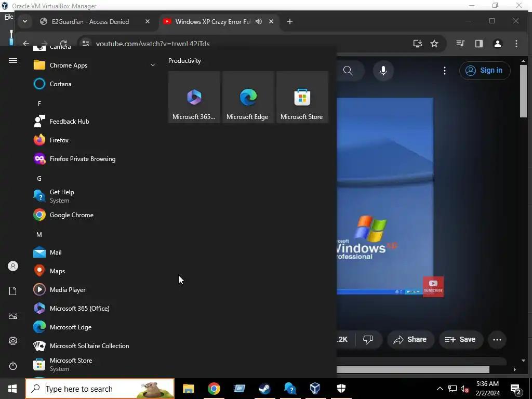Show hidden system tray icons
The height and width of the screenshot is (399, 532).
click(440, 389)
